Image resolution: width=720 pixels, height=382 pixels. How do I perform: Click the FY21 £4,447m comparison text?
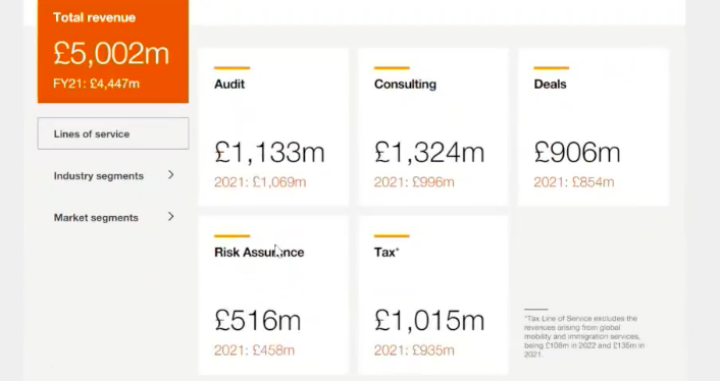(96, 84)
